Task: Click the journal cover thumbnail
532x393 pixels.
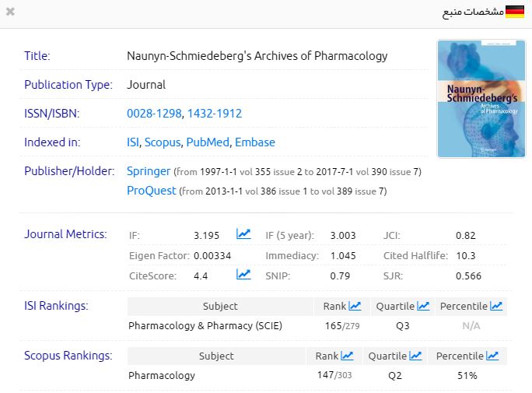Action: pyautogui.click(x=471, y=99)
